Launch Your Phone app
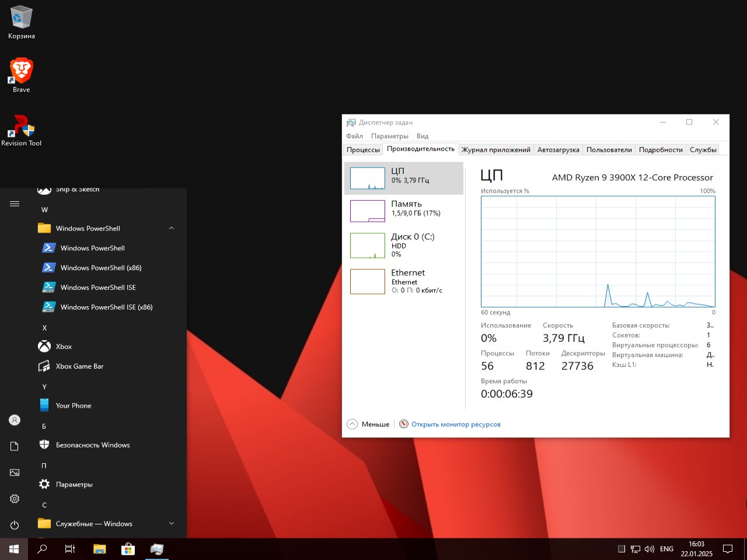This screenshot has height=560, width=747. [x=108, y=405]
